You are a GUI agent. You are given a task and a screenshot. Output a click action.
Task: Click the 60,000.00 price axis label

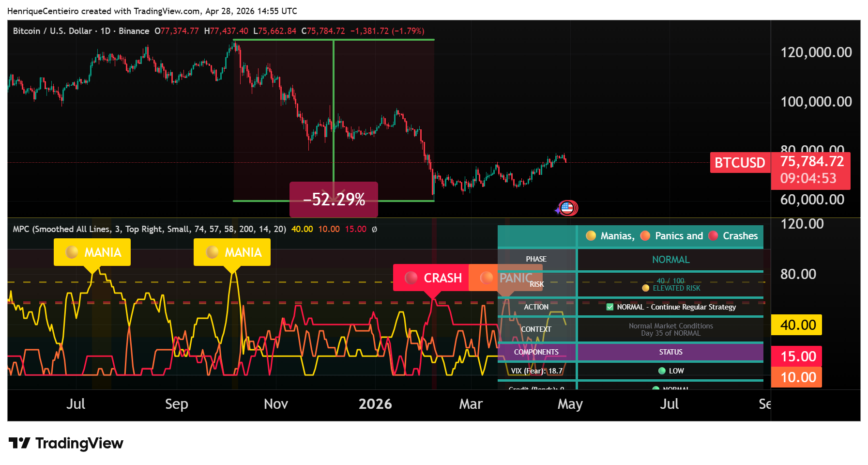pos(812,200)
